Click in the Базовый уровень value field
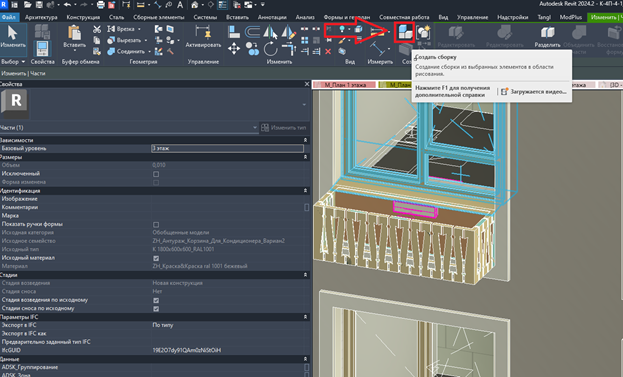The width and height of the screenshot is (623, 377). [x=227, y=148]
